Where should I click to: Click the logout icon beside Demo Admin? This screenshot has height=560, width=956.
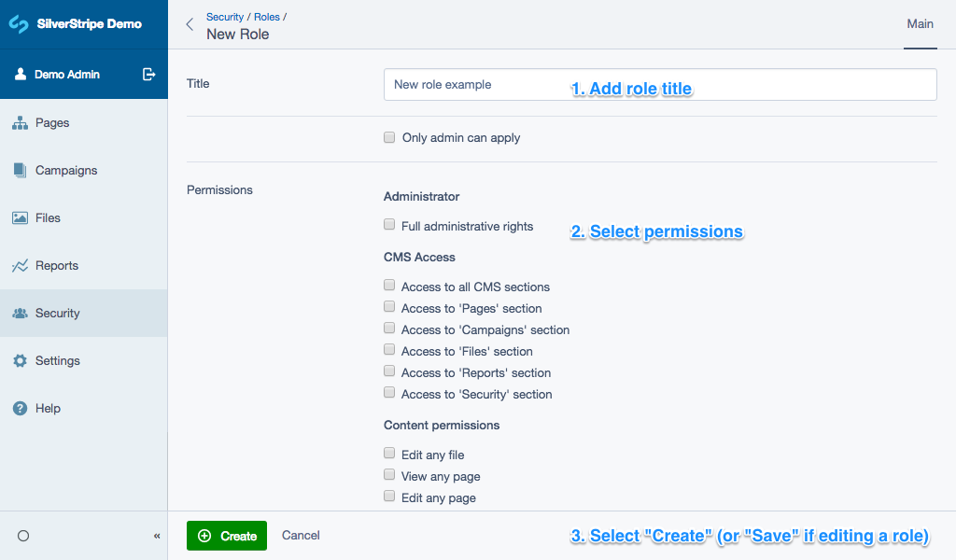(x=148, y=75)
